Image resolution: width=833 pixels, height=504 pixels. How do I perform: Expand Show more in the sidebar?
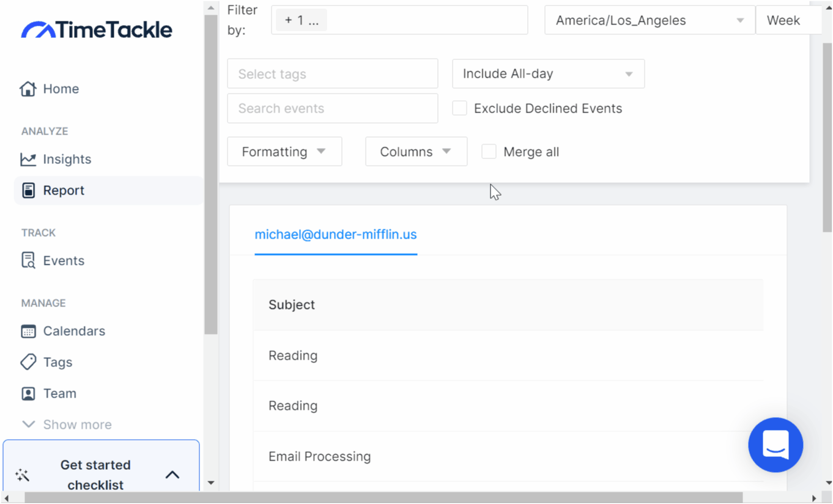click(x=67, y=424)
